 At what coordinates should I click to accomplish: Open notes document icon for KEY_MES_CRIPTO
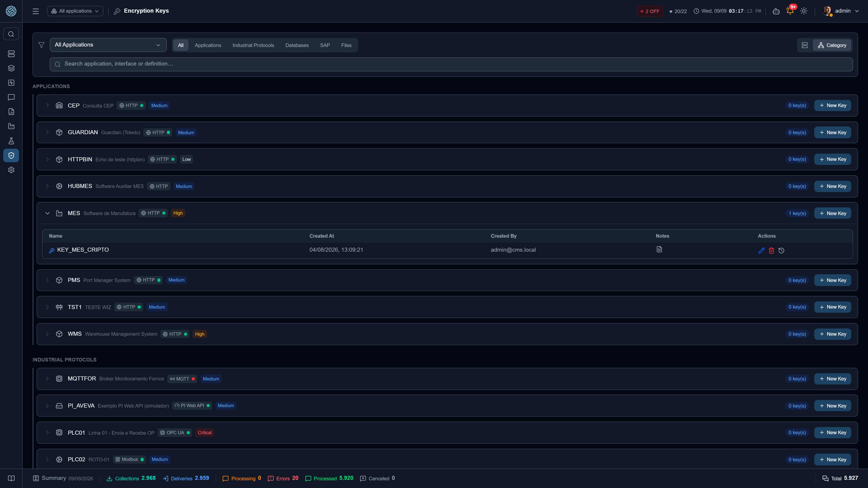click(659, 249)
